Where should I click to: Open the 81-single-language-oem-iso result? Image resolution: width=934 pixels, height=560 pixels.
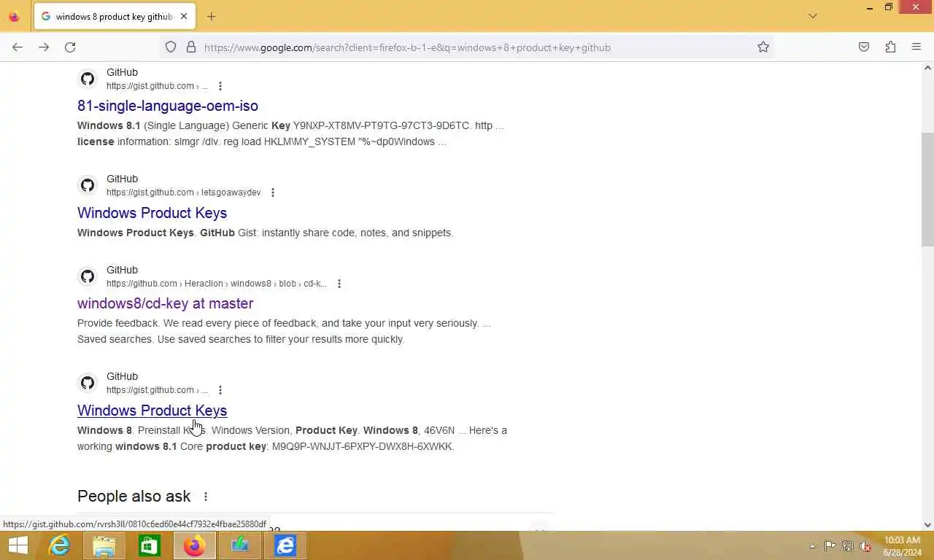click(x=168, y=106)
